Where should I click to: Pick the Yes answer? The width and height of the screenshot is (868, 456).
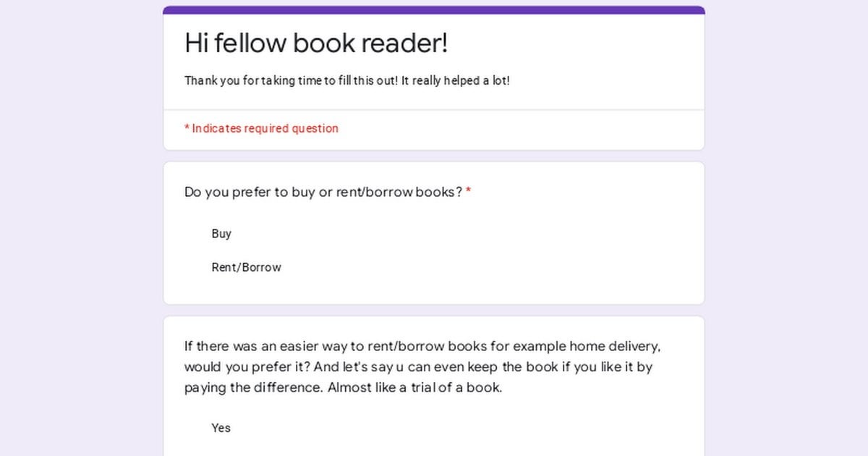pos(221,428)
